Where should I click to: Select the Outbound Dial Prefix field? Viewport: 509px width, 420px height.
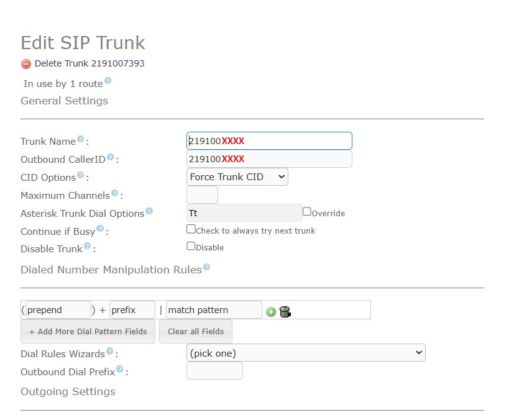(214, 370)
